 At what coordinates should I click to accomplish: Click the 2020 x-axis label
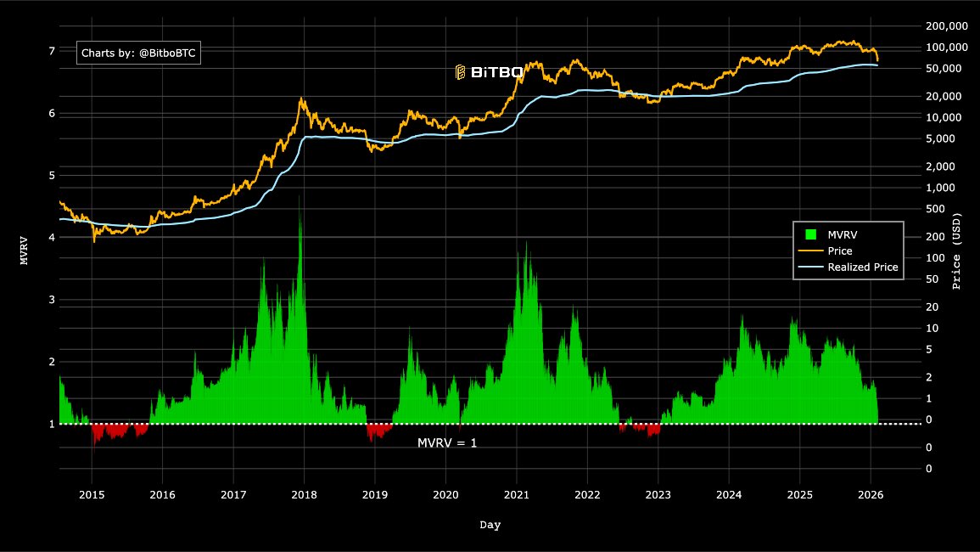click(445, 495)
